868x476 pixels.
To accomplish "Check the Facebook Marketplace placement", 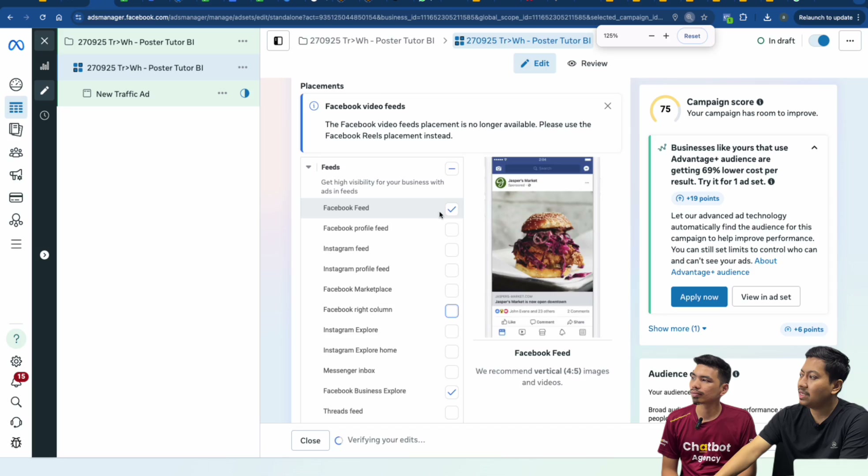I will (452, 290).
